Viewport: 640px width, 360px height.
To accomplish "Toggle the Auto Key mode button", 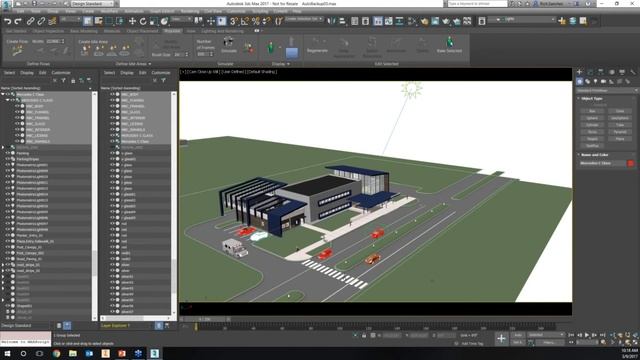I will pos(518,335).
